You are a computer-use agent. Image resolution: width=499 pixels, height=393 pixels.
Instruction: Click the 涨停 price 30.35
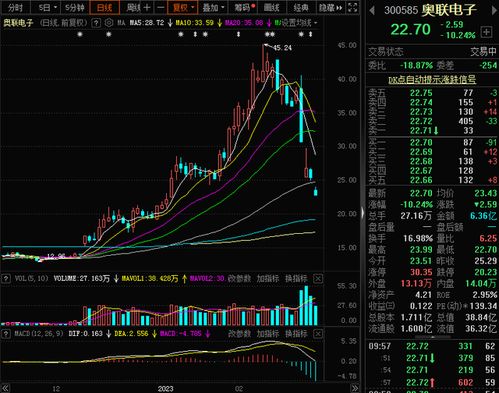[421, 272]
